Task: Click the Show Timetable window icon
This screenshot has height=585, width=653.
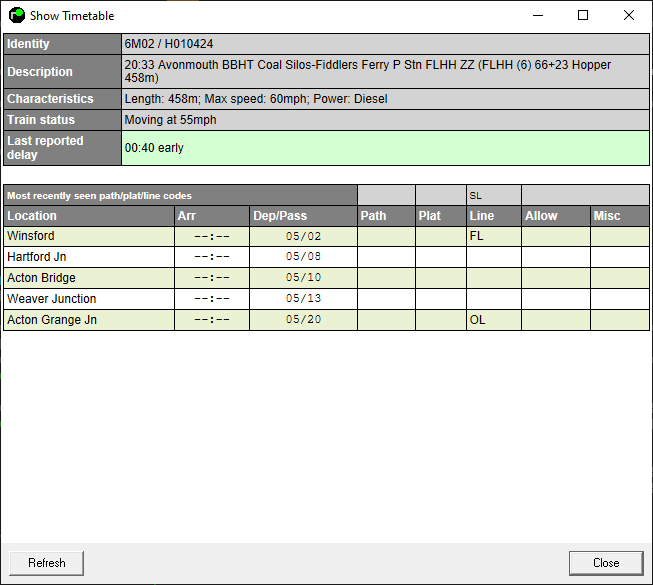Action: pyautogui.click(x=17, y=16)
